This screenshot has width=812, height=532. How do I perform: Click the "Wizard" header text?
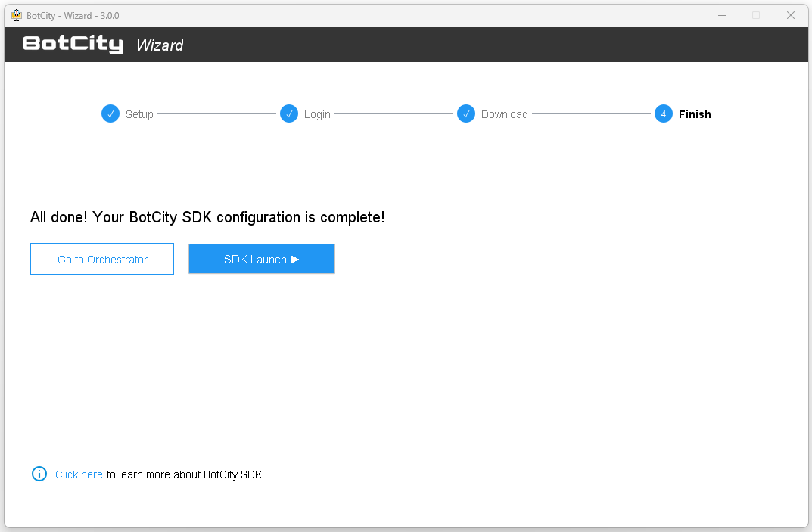160,45
